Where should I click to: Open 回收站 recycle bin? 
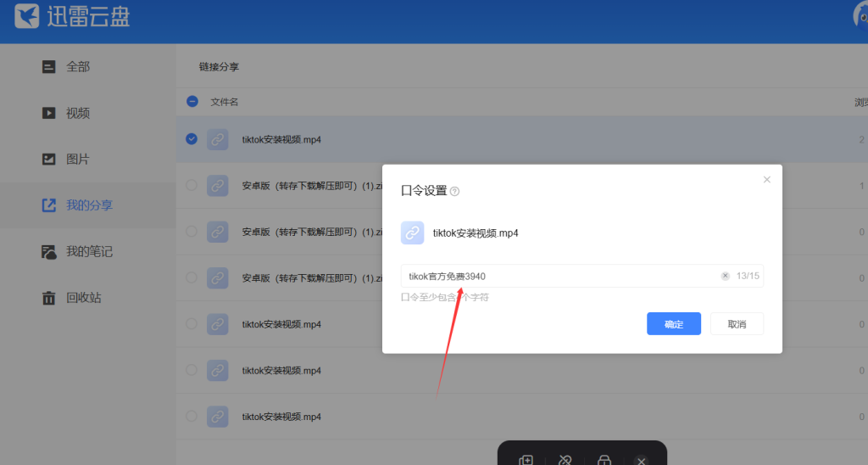tap(83, 298)
